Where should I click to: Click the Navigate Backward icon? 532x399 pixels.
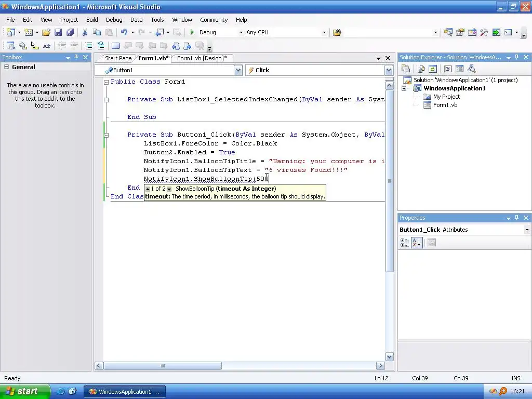pos(159,32)
